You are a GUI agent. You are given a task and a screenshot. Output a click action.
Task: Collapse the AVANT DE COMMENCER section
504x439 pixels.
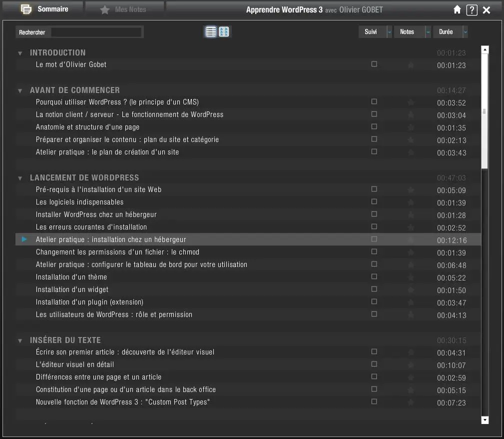click(20, 91)
